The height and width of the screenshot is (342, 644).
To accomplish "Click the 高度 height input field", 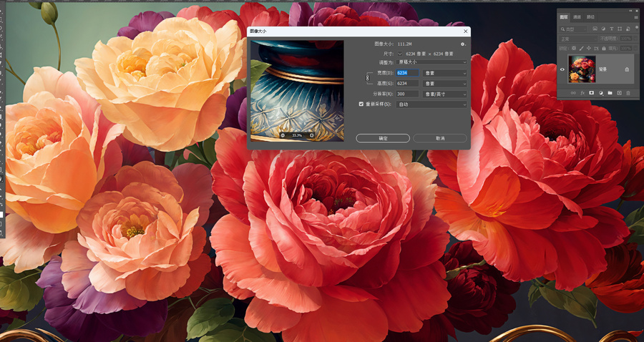I will (407, 83).
